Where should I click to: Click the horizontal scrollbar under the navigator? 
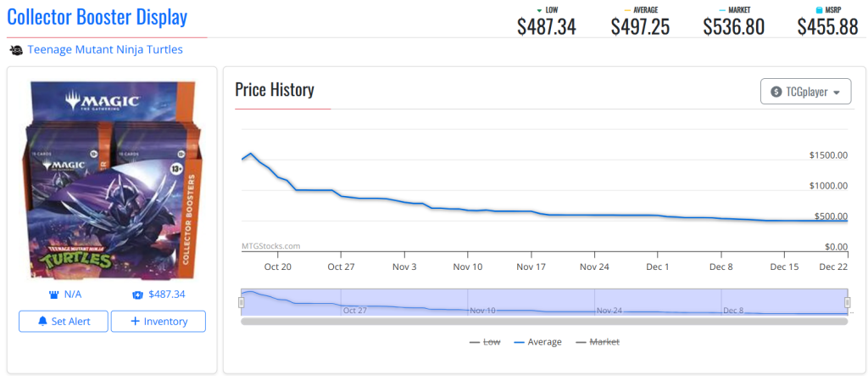(x=544, y=322)
